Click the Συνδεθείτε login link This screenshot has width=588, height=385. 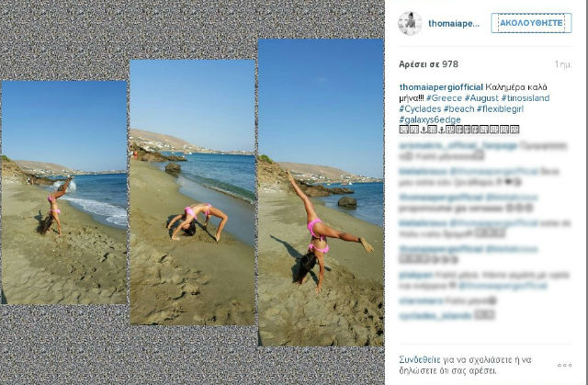[x=420, y=360]
